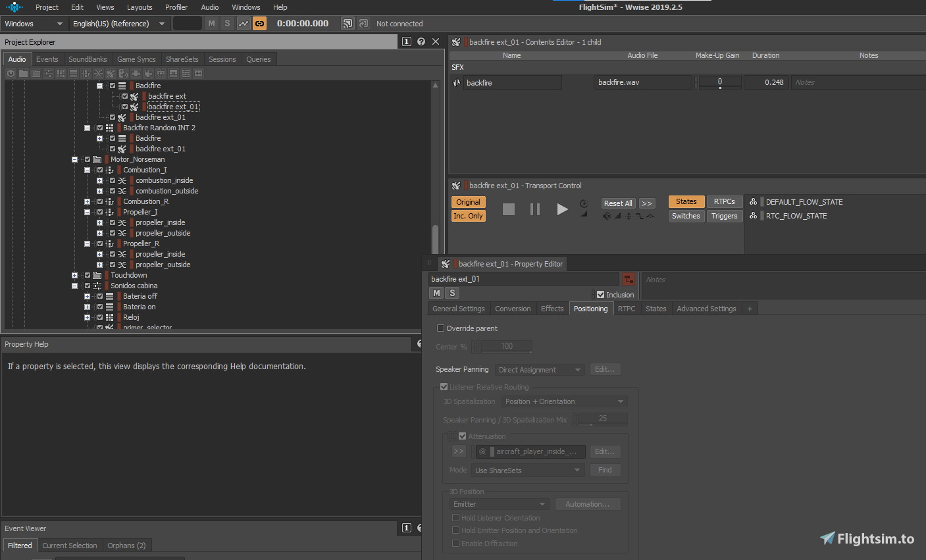Pause playback in Transport Control
The width and height of the screenshot is (926, 560).
point(535,209)
